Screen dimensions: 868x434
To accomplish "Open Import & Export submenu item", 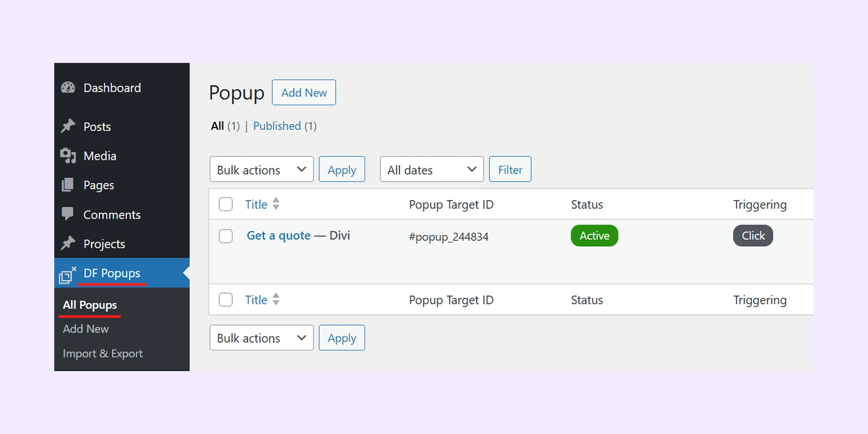I will 103,354.
